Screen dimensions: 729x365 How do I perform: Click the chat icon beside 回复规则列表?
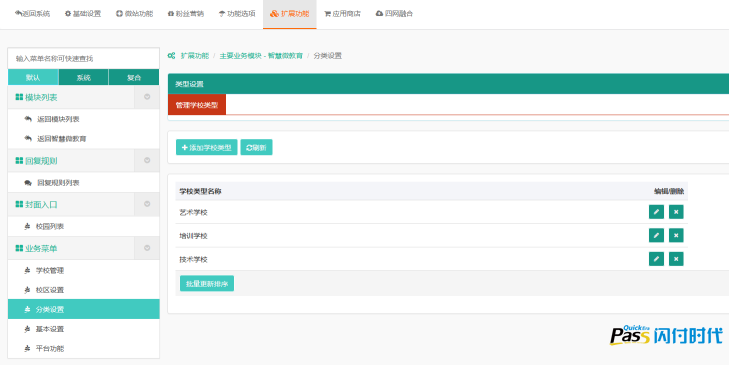28,183
